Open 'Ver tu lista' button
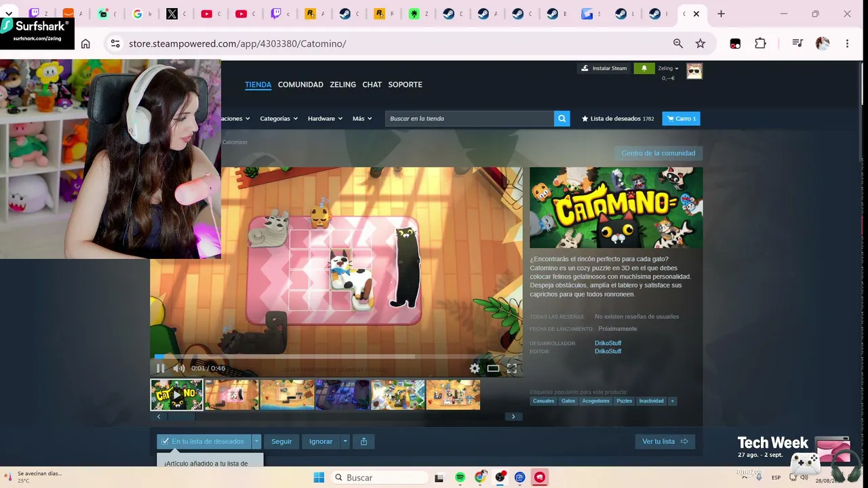868x488 pixels. [x=665, y=441]
